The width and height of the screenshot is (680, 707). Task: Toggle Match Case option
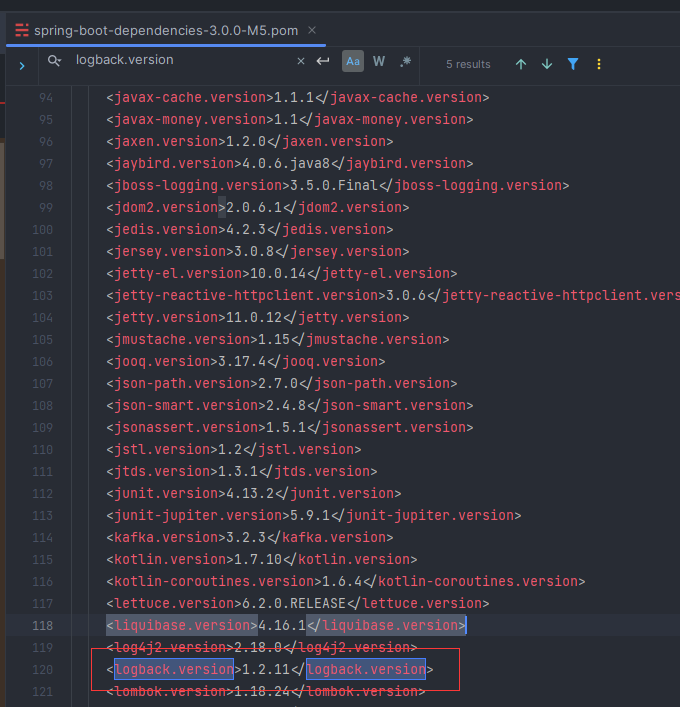click(353, 61)
